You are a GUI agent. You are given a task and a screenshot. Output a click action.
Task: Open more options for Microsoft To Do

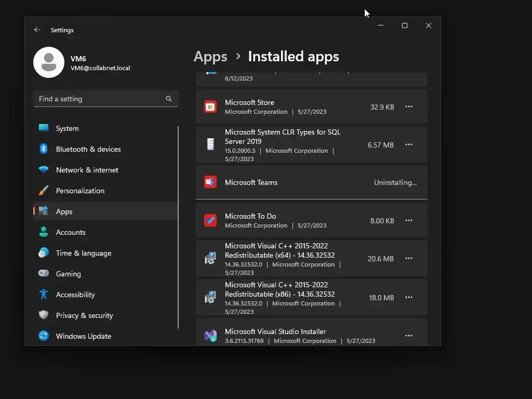pyautogui.click(x=409, y=220)
